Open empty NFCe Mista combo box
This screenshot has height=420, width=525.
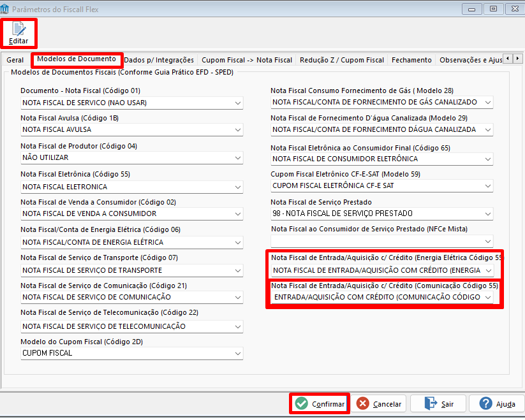point(382,241)
